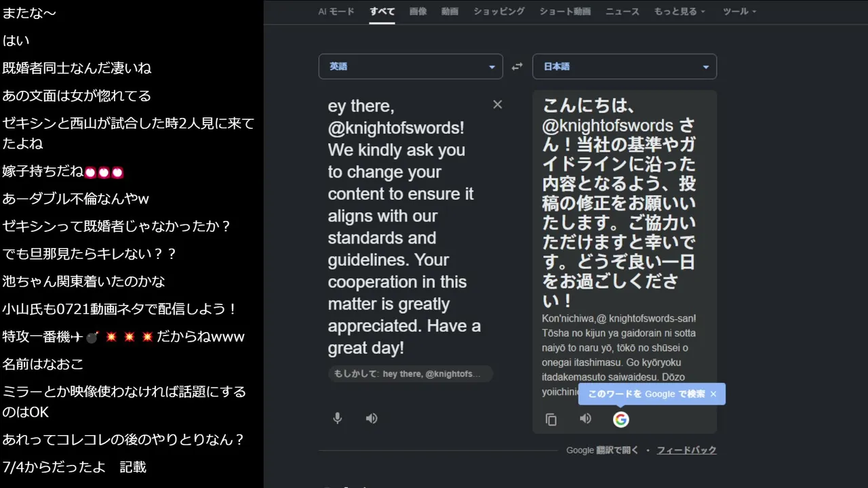The width and height of the screenshot is (868, 488).
Task: Click the Japanese translated text
Action: (x=618, y=202)
